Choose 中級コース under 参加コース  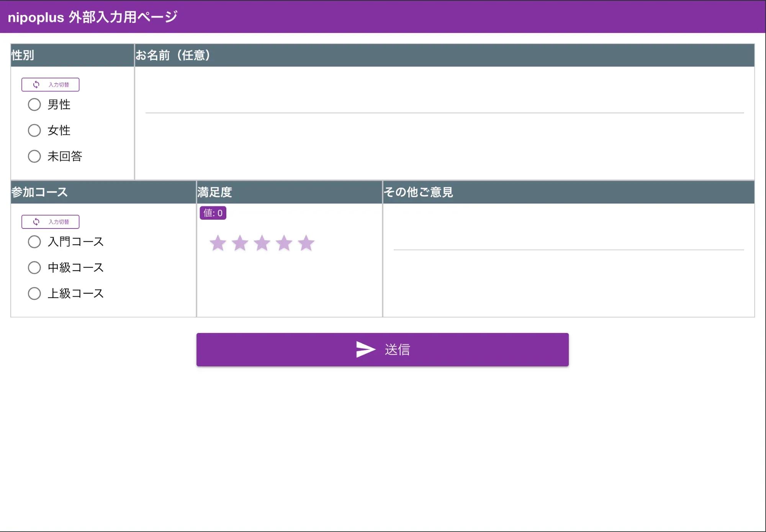pos(34,268)
